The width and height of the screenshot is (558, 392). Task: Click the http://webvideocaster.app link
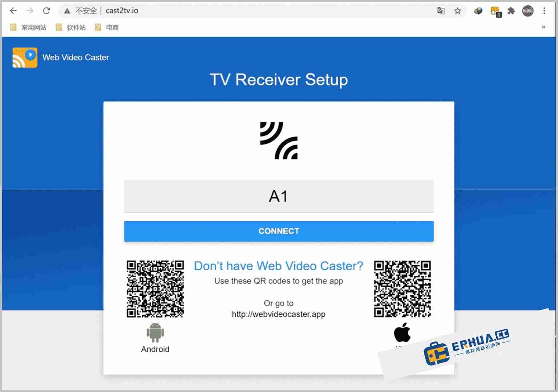tap(279, 314)
